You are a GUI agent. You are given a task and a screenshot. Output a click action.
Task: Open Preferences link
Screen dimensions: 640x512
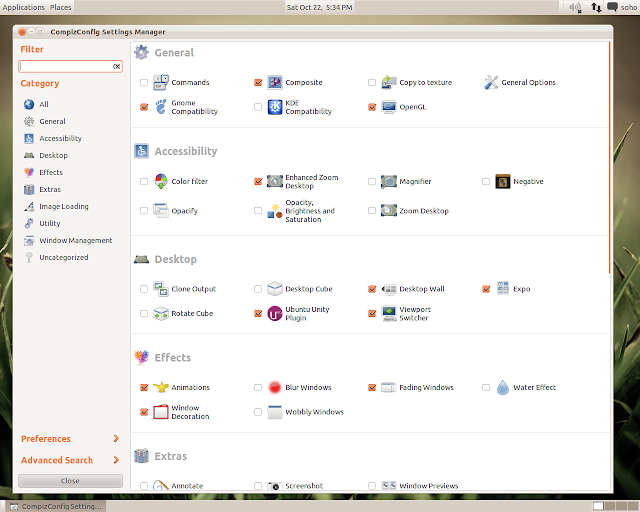click(46, 439)
